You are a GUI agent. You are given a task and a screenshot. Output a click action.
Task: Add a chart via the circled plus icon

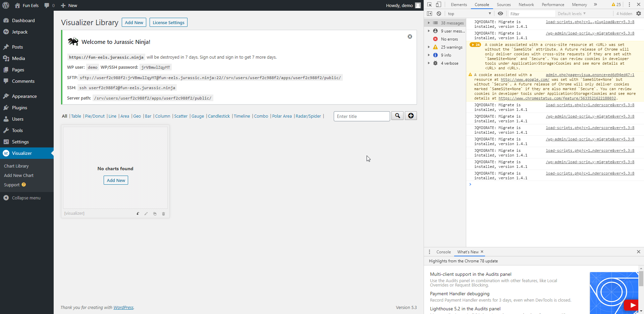(411, 116)
